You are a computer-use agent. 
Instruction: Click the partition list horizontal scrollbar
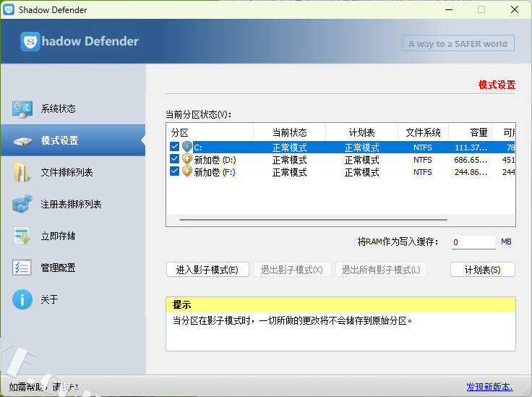click(313, 220)
